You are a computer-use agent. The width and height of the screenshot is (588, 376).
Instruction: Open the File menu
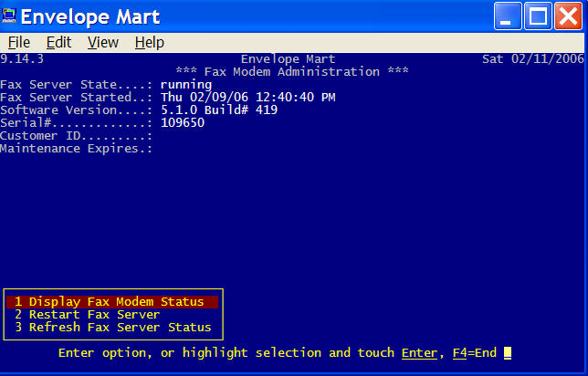click(19, 42)
